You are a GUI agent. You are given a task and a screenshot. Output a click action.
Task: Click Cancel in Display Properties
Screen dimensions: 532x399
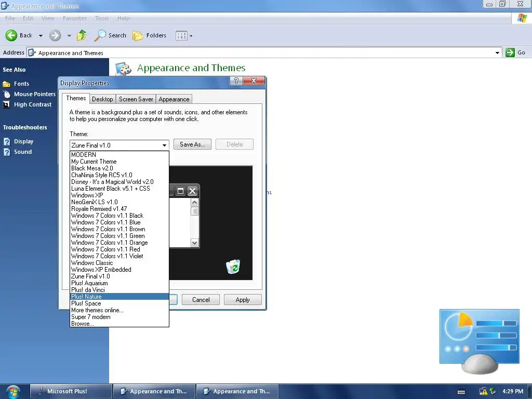pos(201,300)
